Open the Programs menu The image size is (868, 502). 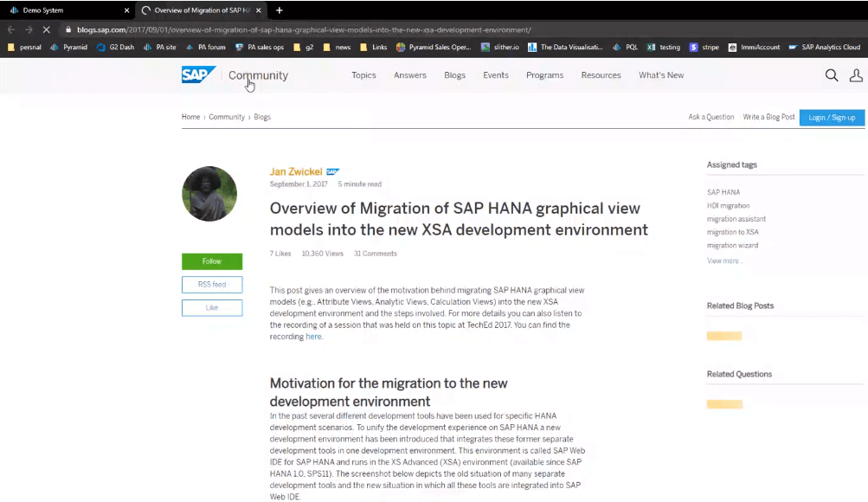544,75
